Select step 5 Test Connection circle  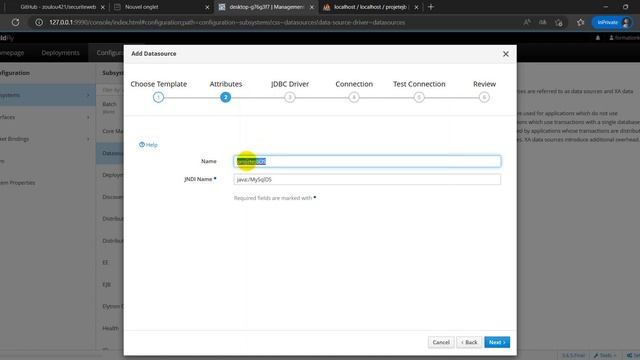click(419, 97)
